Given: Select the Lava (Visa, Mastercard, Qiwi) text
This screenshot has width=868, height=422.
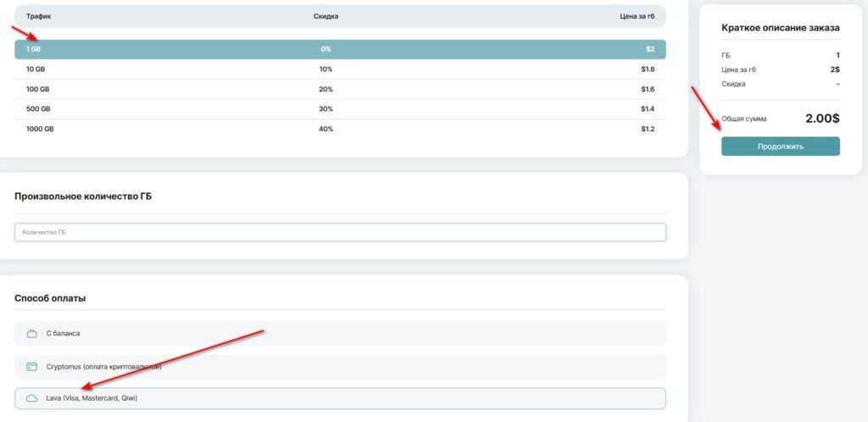Looking at the screenshot, I should click(x=92, y=398).
